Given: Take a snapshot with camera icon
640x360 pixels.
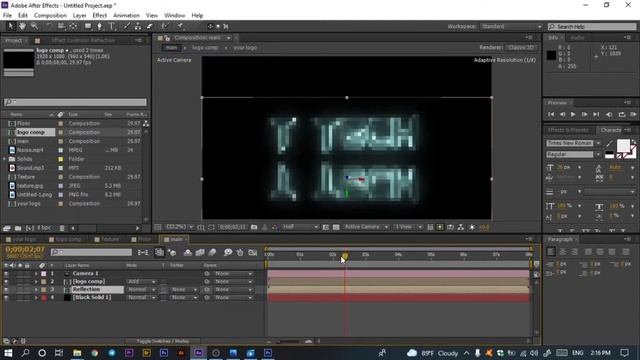Looking at the screenshot, I should coord(254,227).
